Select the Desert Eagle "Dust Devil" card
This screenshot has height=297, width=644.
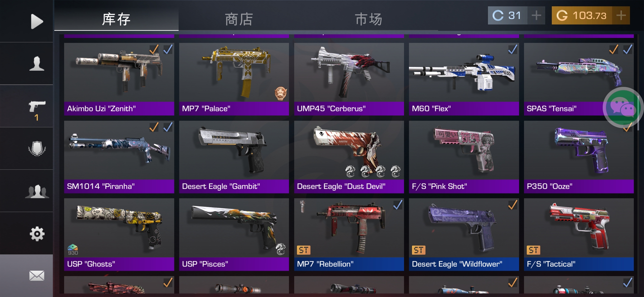(x=349, y=157)
